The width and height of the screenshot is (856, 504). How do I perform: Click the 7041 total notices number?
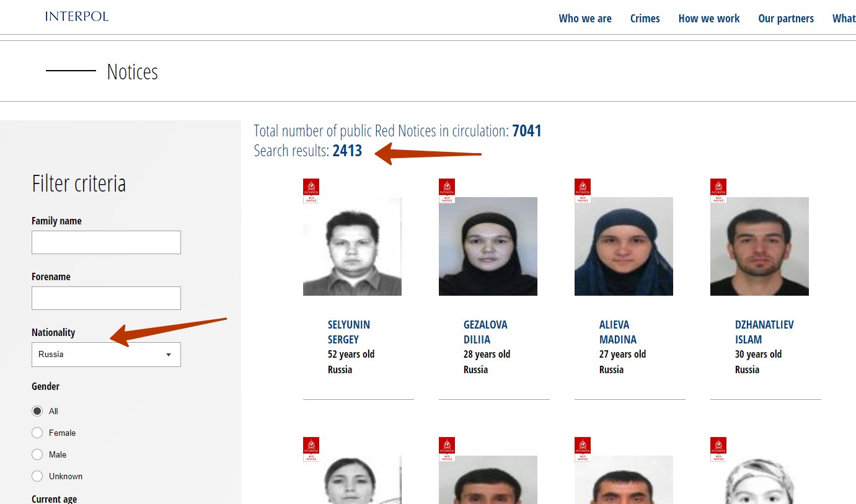(x=527, y=131)
